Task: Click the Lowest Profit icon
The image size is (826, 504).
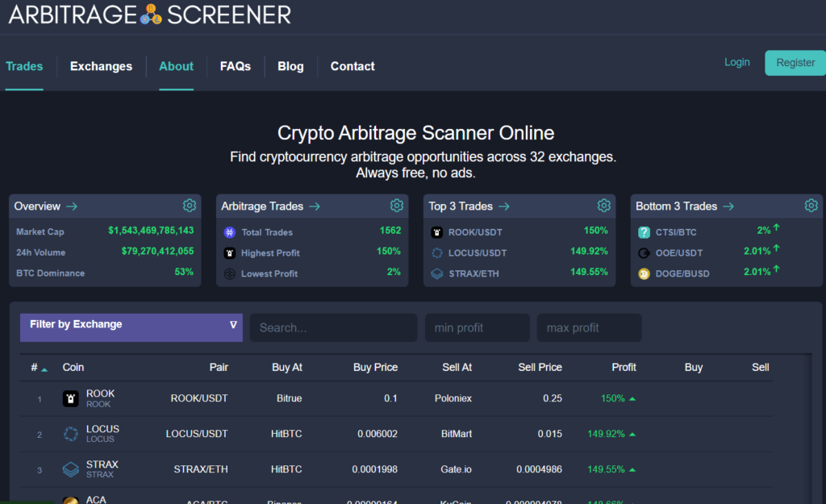Action: 230,274
